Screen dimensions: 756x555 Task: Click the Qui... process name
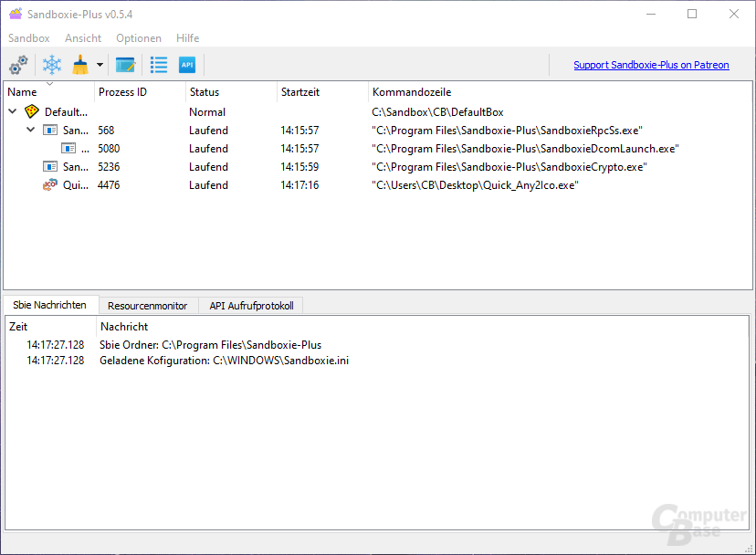pyautogui.click(x=75, y=185)
